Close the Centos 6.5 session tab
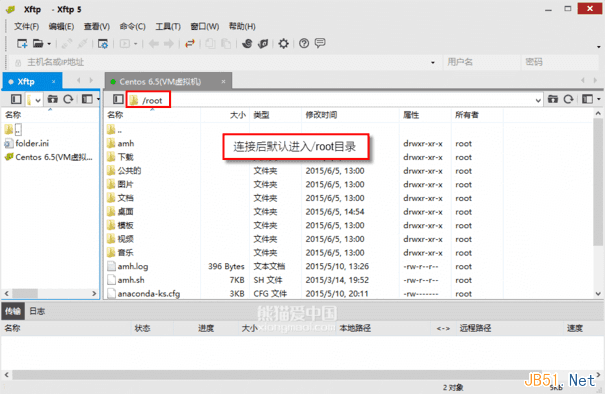This screenshot has height=394, width=605. (223, 81)
